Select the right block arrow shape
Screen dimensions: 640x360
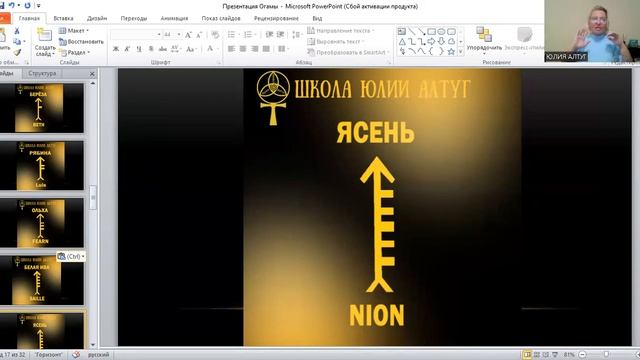(x=431, y=42)
